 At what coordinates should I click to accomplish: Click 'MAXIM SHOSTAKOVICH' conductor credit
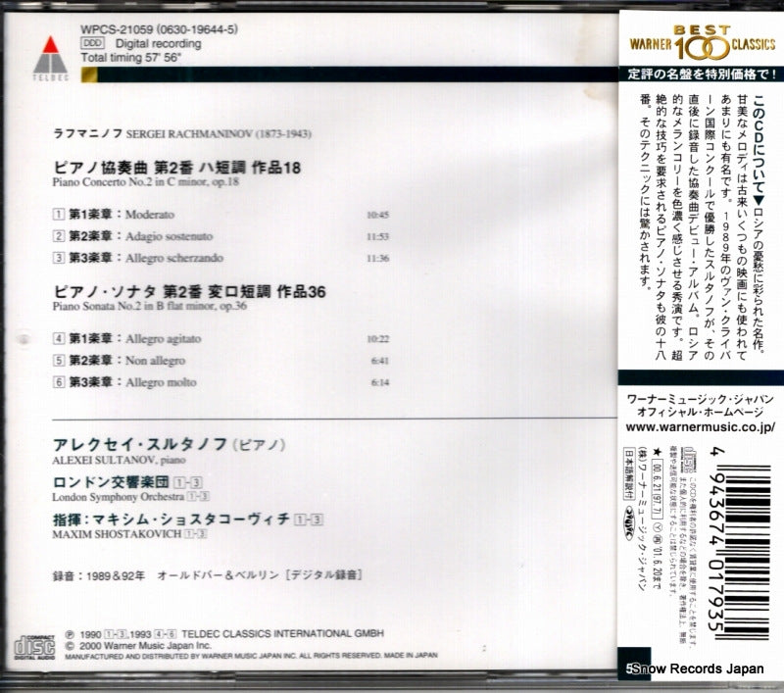click(117, 534)
